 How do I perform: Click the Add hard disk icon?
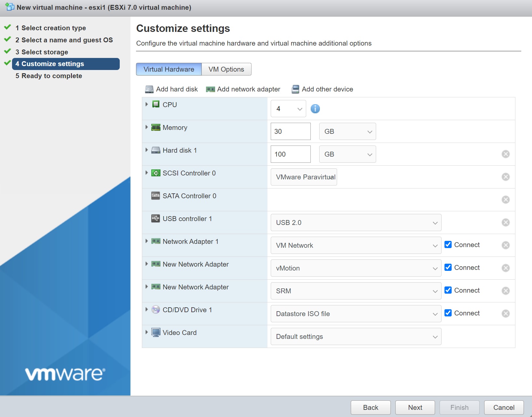149,89
